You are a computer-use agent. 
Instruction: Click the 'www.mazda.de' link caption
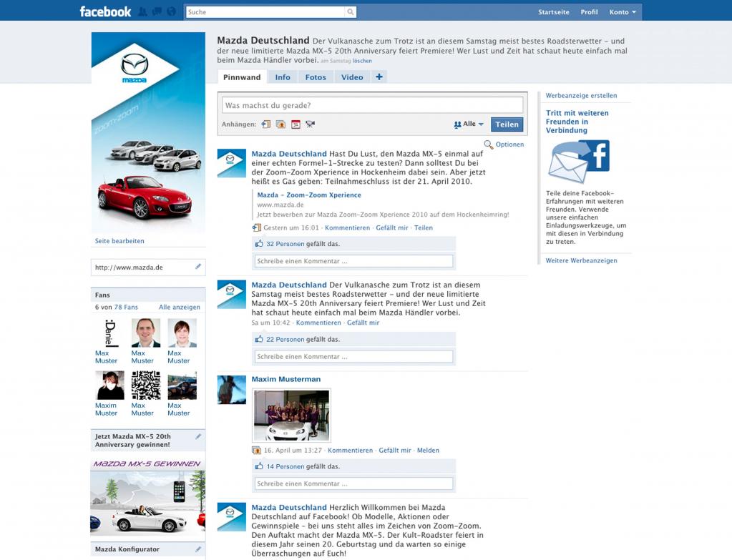(x=280, y=205)
